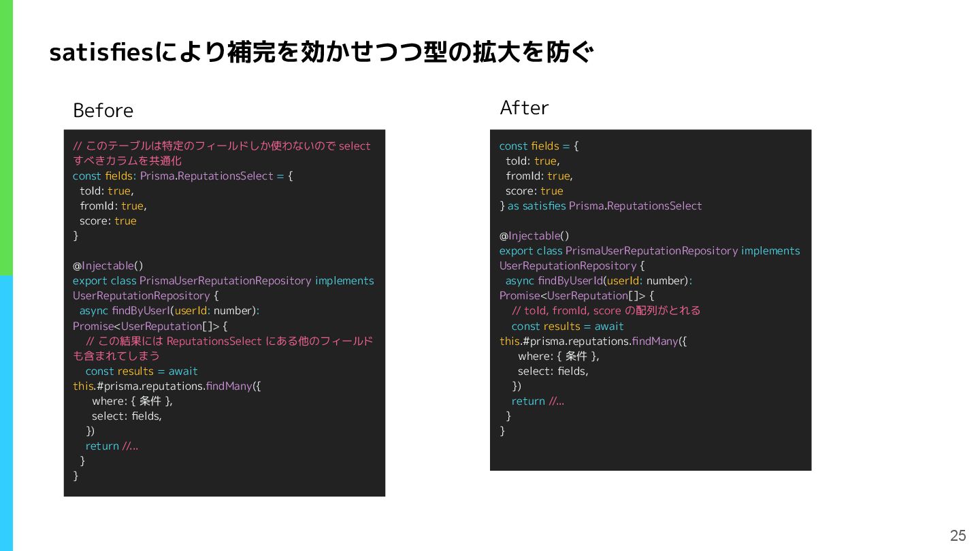This screenshot has width=980, height=551.
Task: Click 'const fields: Prisma.ReputationsSelect = {' line
Action: 183,176
